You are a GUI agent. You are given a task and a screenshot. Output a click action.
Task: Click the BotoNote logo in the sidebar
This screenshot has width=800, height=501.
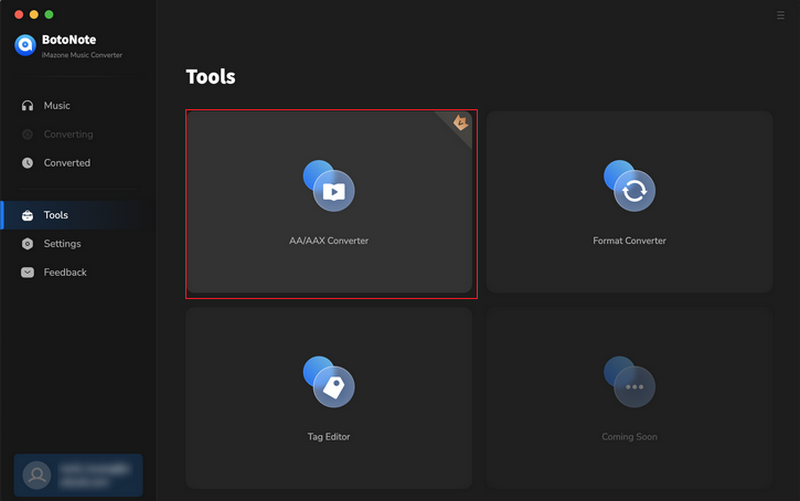click(25, 45)
